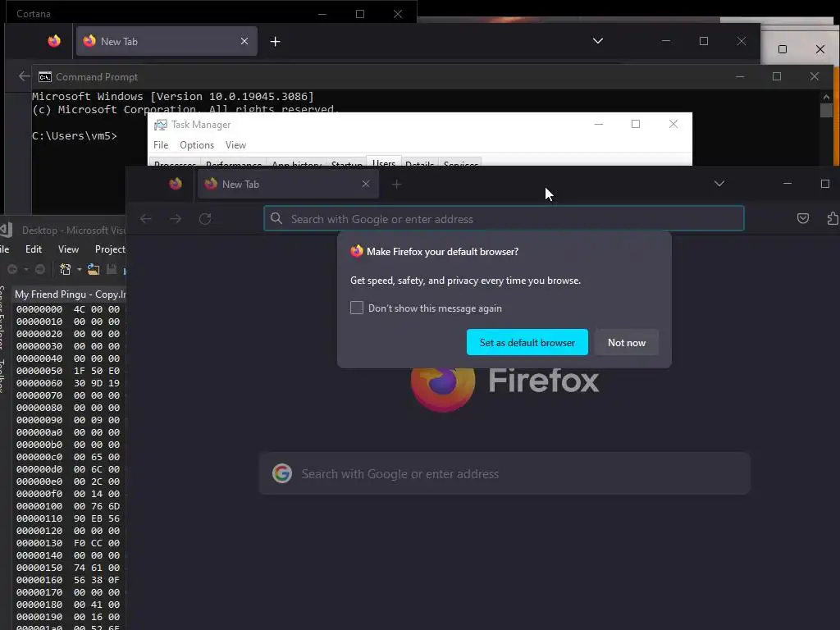Click the C:\Users\vm5> prompt line

tap(75, 136)
